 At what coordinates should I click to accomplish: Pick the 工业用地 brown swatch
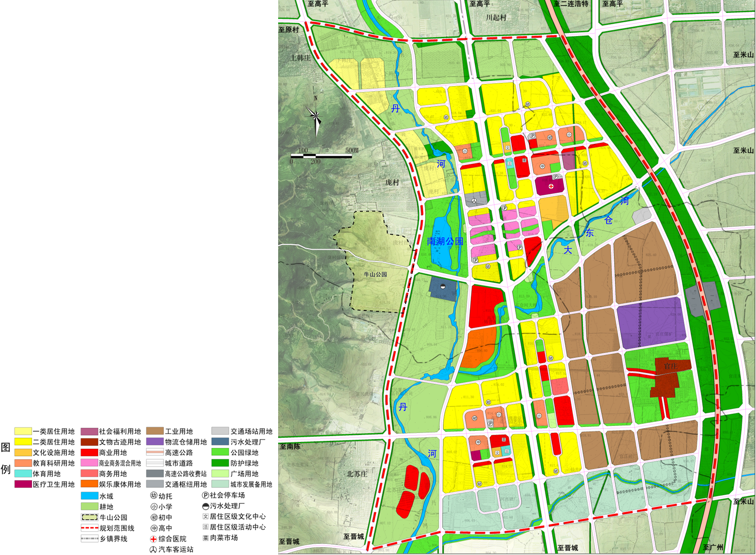click(x=155, y=431)
